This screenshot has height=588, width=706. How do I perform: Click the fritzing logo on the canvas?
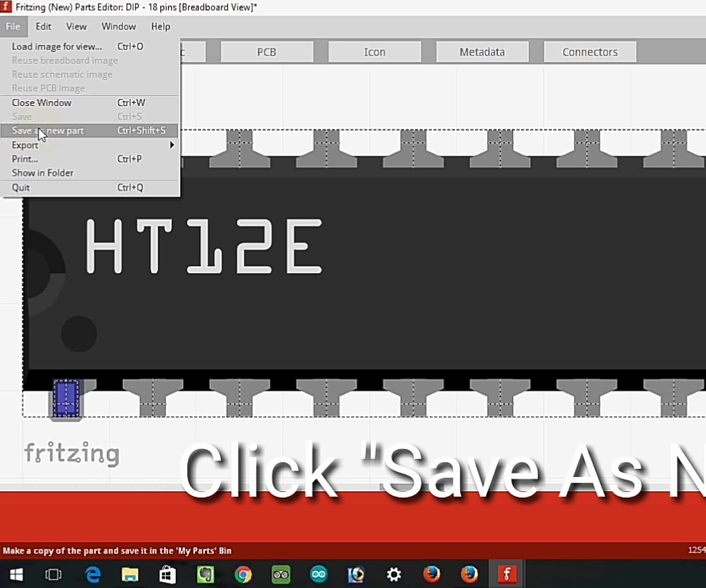(x=71, y=454)
